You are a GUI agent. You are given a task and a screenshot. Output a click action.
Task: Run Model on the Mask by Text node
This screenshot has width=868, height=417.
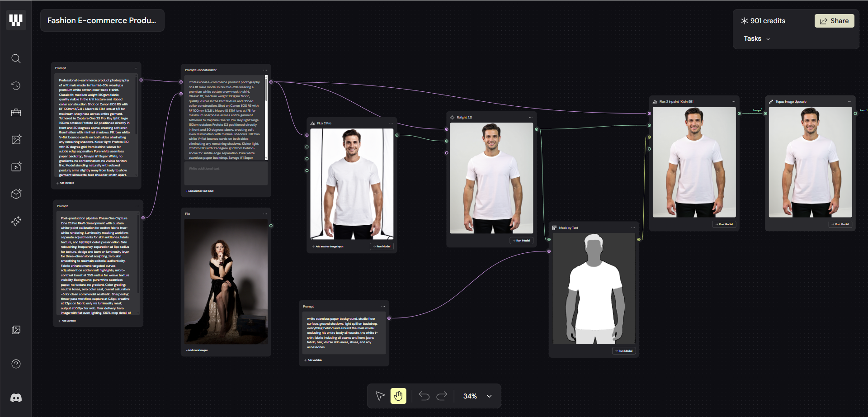point(624,351)
